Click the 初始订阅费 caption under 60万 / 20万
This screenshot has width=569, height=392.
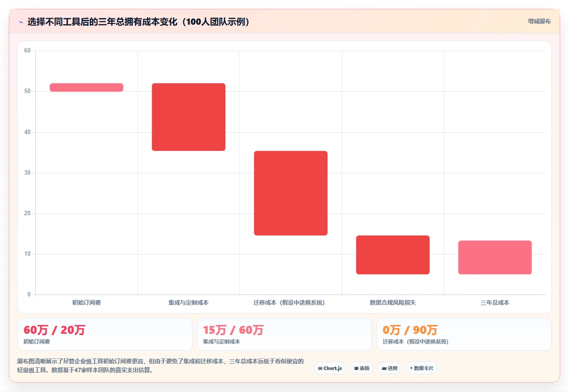click(x=37, y=342)
